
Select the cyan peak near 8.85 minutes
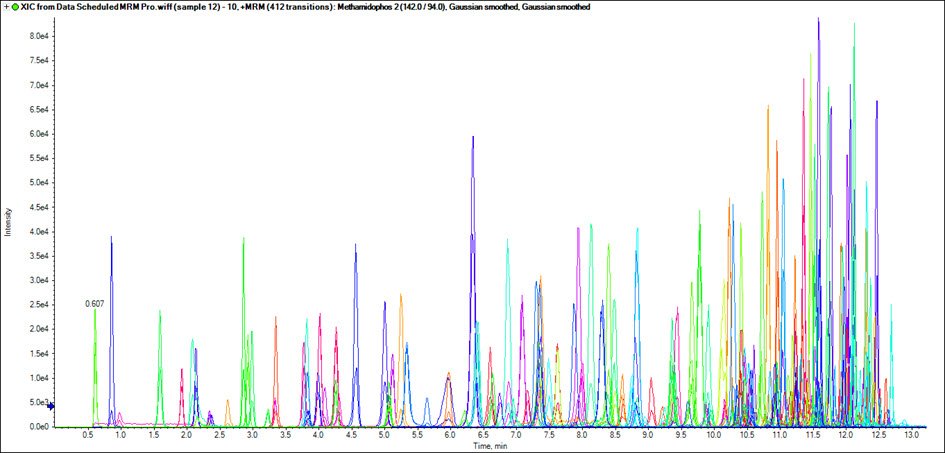point(637,230)
